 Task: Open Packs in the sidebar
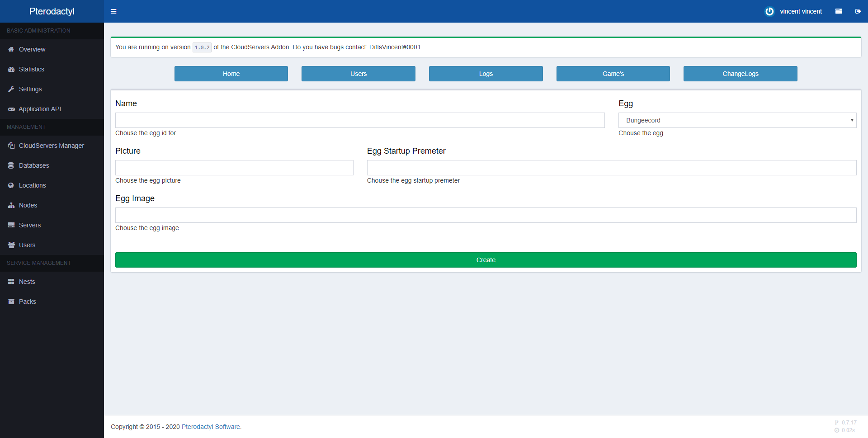coord(28,301)
